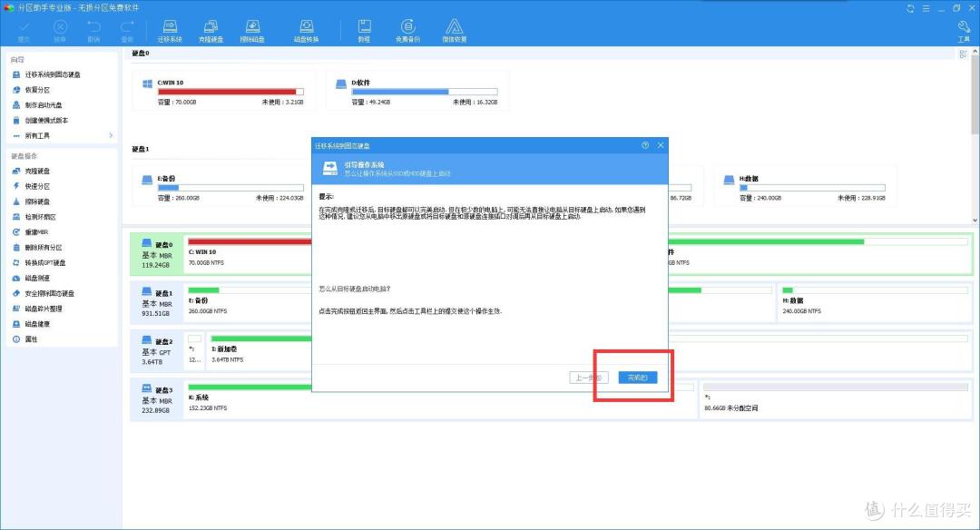
Task: Choose 重建MBR from the sidebar
Action: (x=35, y=232)
